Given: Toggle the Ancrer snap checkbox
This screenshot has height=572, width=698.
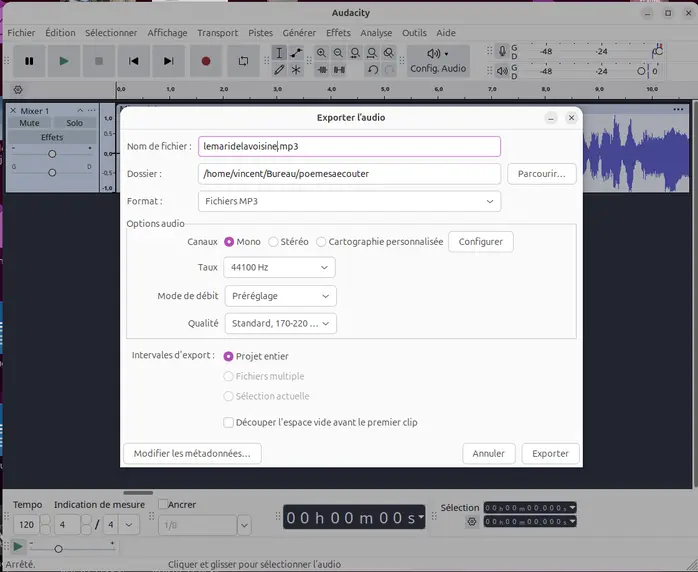Looking at the screenshot, I should [163, 504].
